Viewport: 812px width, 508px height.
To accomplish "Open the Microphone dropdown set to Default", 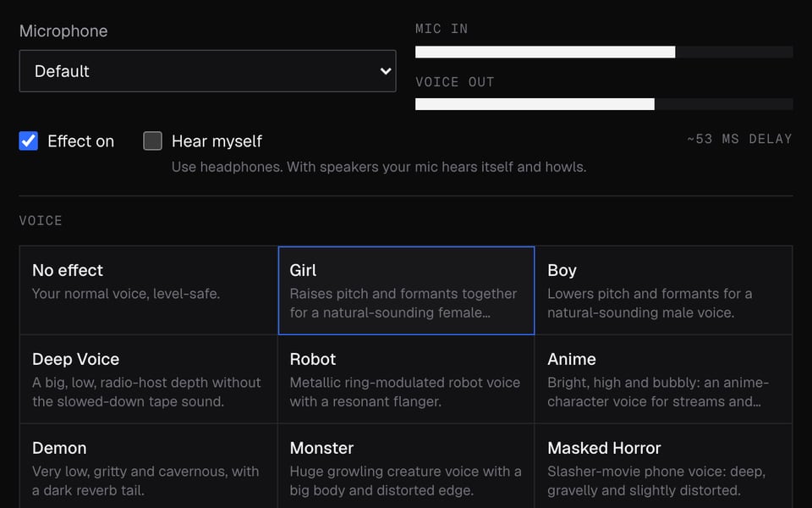I will [208, 71].
